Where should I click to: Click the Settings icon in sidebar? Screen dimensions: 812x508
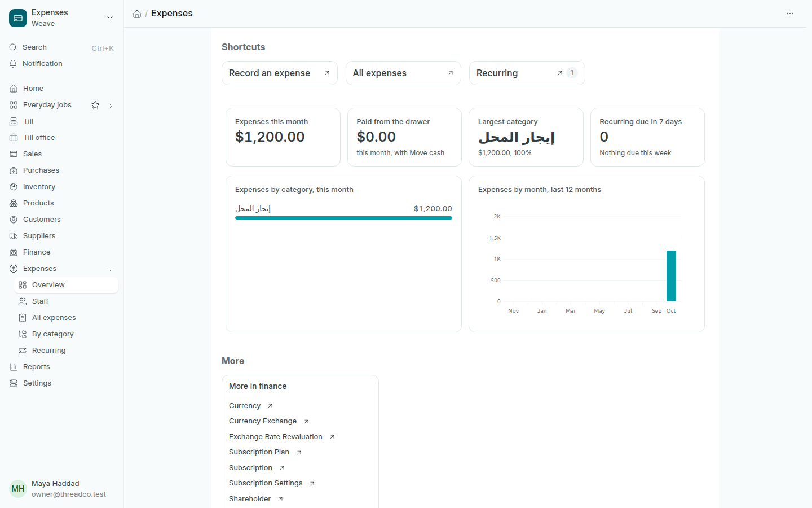coord(14,383)
